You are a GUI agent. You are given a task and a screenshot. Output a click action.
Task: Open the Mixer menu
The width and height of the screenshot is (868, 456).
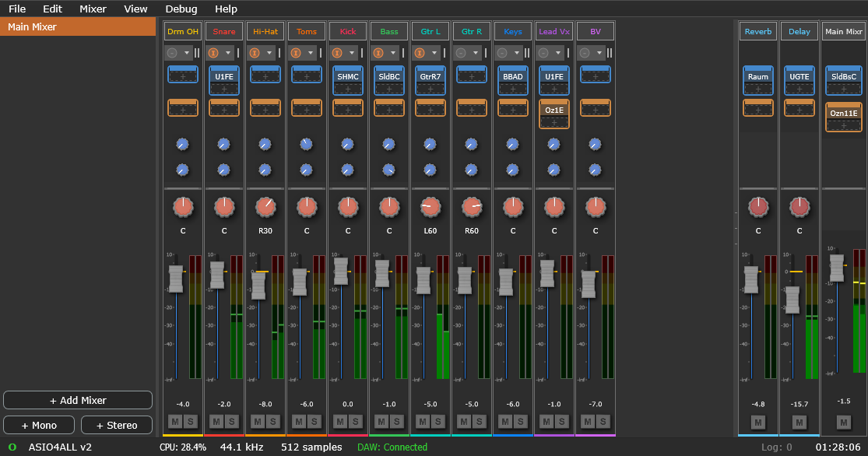(93, 9)
